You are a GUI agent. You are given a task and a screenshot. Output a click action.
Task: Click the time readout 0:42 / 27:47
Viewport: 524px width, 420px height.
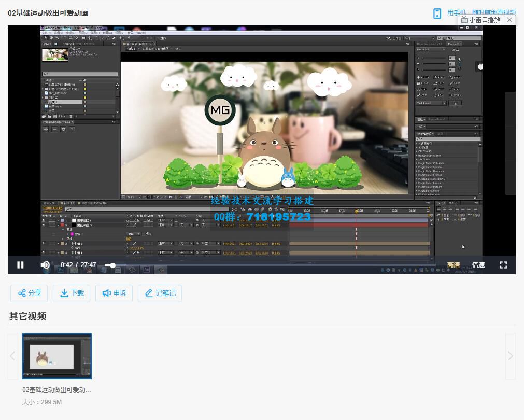(78, 265)
